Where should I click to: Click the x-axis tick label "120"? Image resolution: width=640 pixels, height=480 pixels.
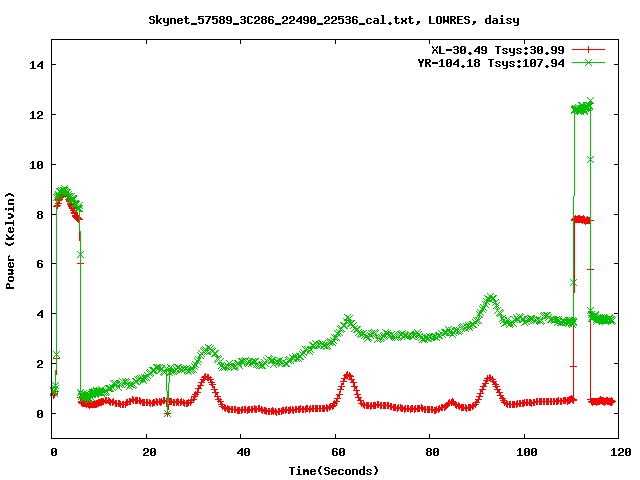621,452
